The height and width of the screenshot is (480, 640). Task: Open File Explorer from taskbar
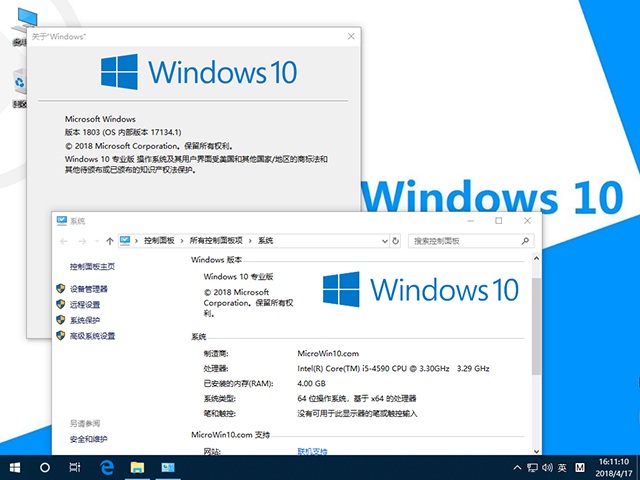click(137, 467)
